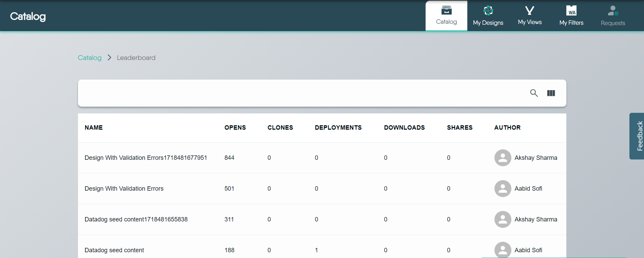
Task: Open Design With Validation Errors1718481677951
Action: tap(146, 158)
